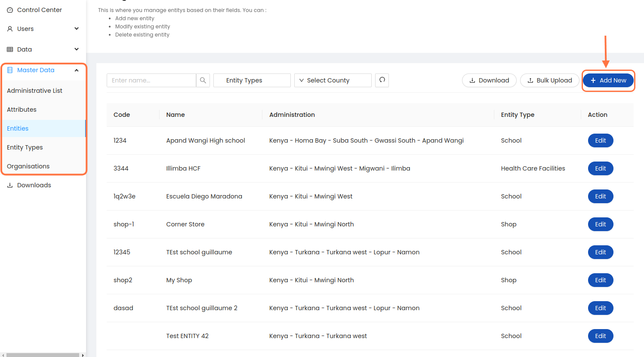Edit the Corner Store entity

pos(601,224)
